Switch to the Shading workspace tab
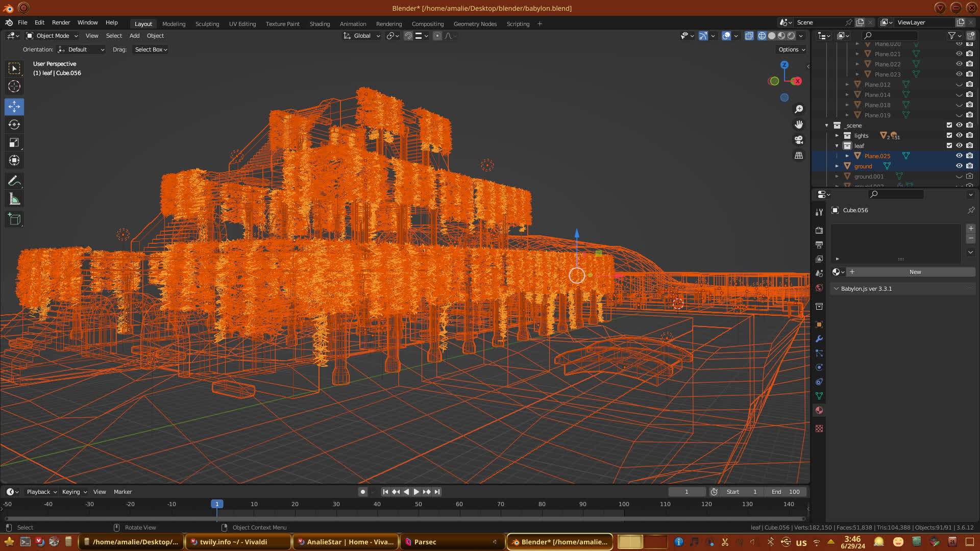Image resolution: width=980 pixels, height=551 pixels. pyautogui.click(x=320, y=24)
